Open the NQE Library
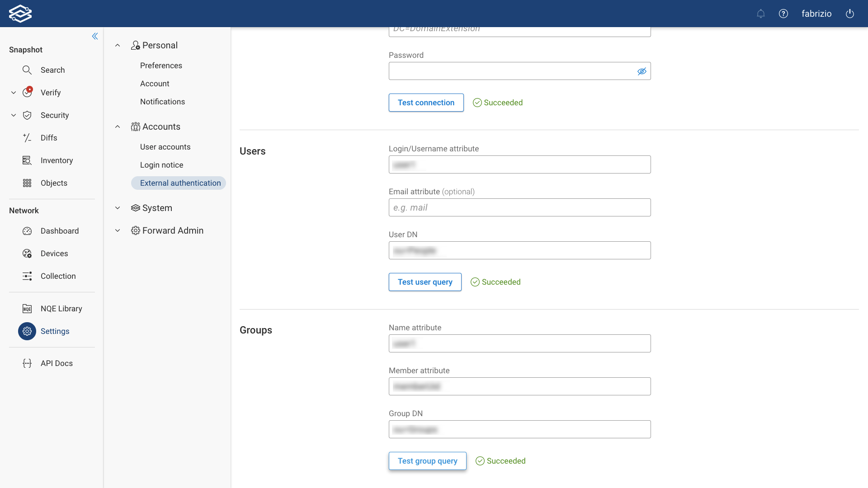The width and height of the screenshot is (868, 488). tap(61, 309)
